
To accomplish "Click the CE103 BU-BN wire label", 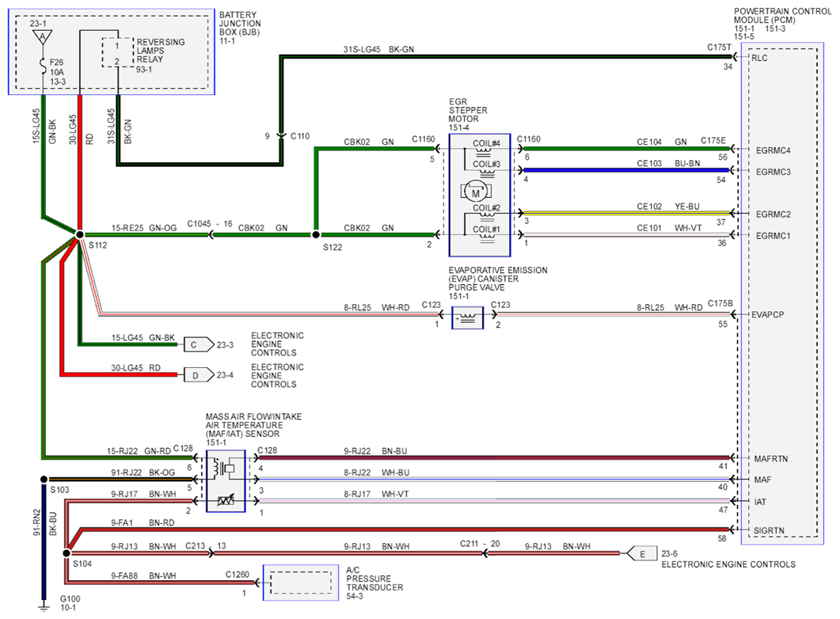I will (x=668, y=163).
